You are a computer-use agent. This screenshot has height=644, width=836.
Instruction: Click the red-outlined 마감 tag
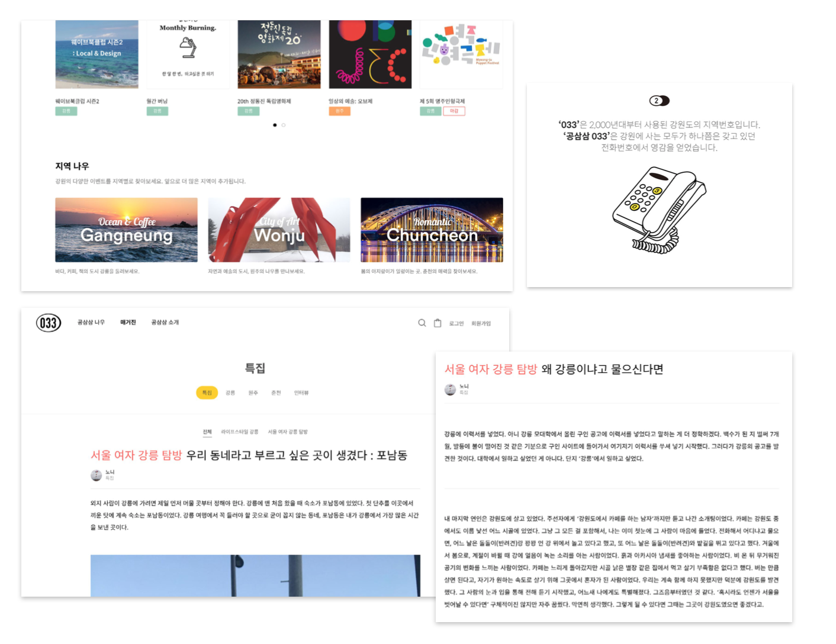point(454,111)
